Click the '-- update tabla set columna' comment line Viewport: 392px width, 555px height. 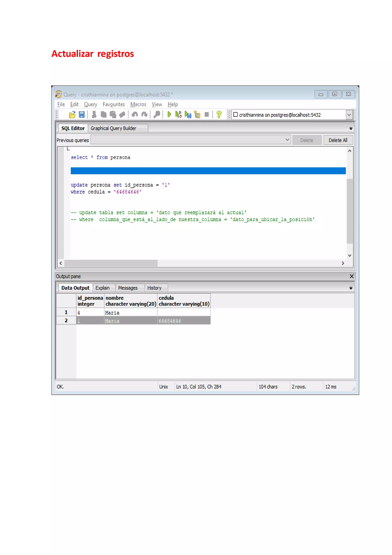pyautogui.click(x=159, y=213)
